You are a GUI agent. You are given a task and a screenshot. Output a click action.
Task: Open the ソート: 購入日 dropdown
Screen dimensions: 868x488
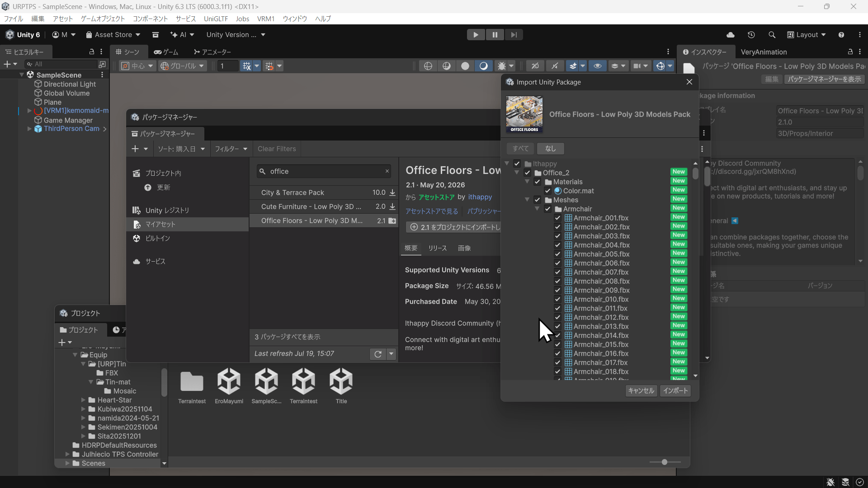181,149
